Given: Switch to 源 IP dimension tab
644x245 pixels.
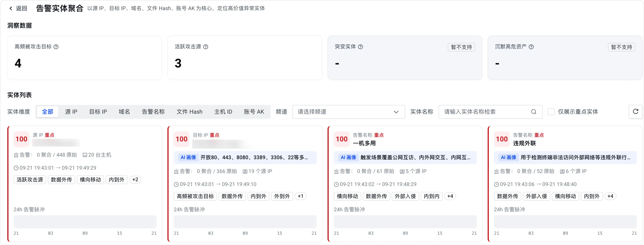Looking at the screenshot, I should point(71,112).
